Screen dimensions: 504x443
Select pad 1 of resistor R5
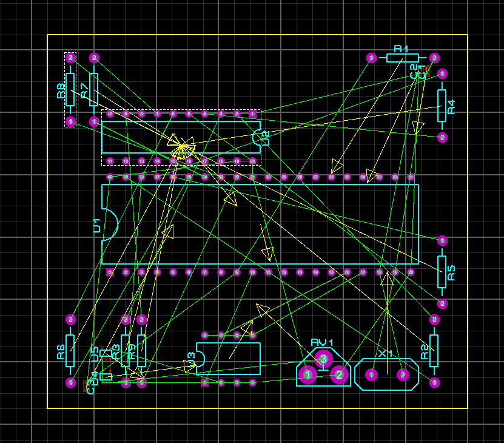tap(442, 240)
